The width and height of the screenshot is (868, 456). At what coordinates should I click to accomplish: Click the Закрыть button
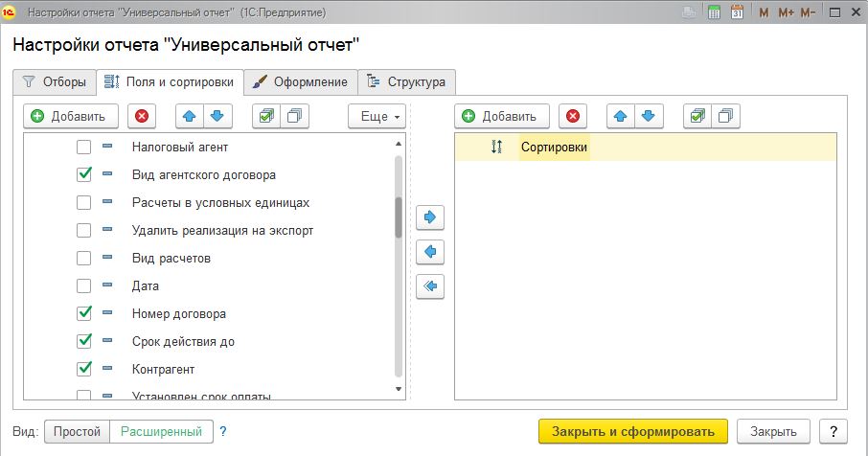pyautogui.click(x=773, y=431)
